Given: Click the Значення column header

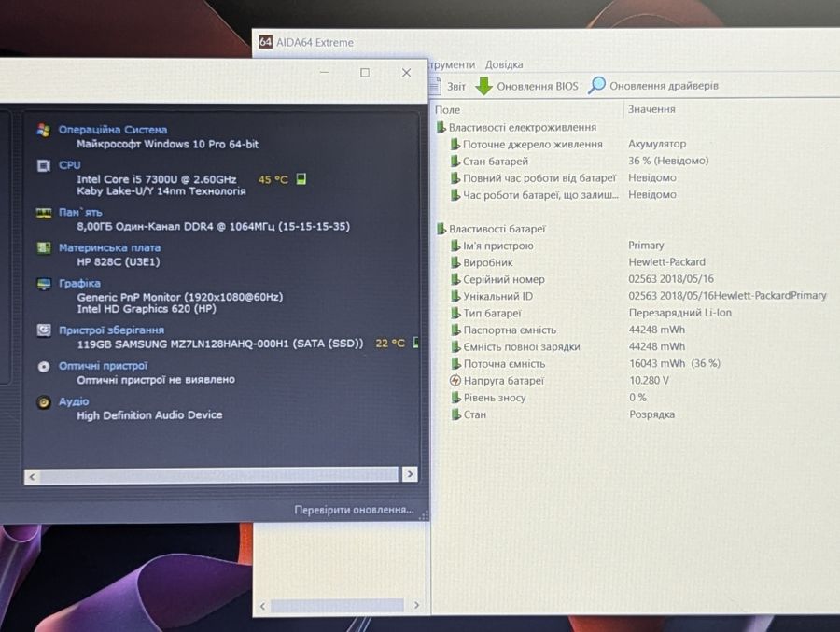Looking at the screenshot, I should tap(651, 109).
